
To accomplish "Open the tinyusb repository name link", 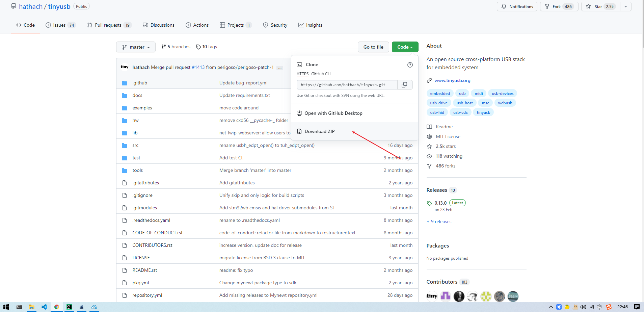I will [x=59, y=6].
